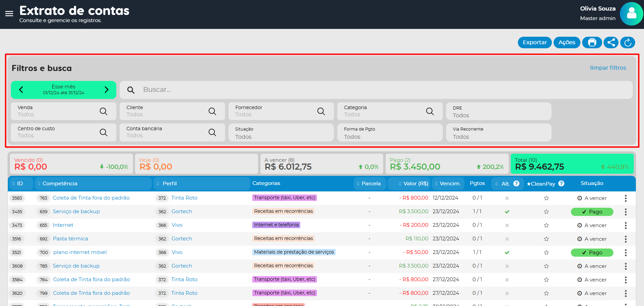Toggle CleanPay star for row 3473

pos(546,225)
